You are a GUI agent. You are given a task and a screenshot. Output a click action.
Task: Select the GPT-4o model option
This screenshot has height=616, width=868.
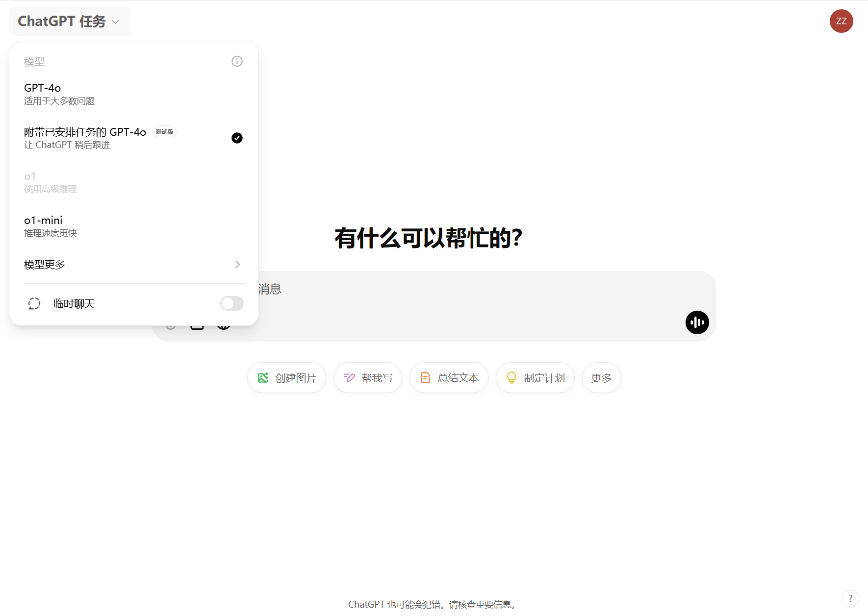pyautogui.click(x=133, y=94)
